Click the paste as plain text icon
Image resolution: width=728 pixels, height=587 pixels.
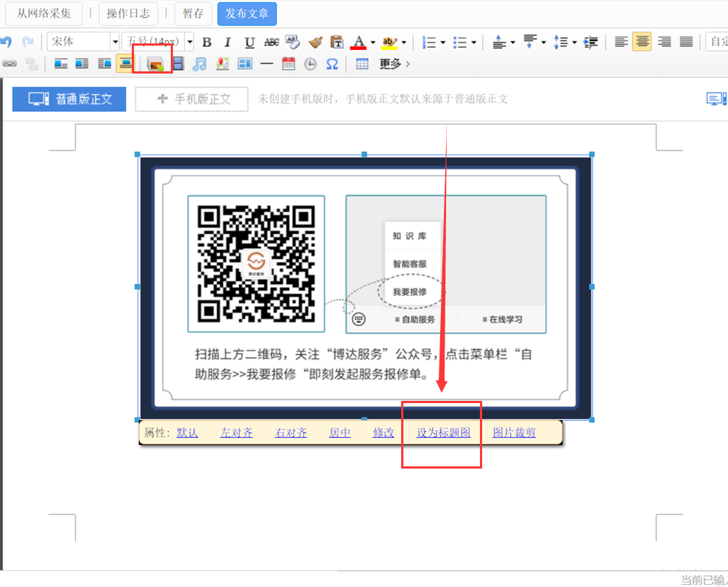click(336, 42)
